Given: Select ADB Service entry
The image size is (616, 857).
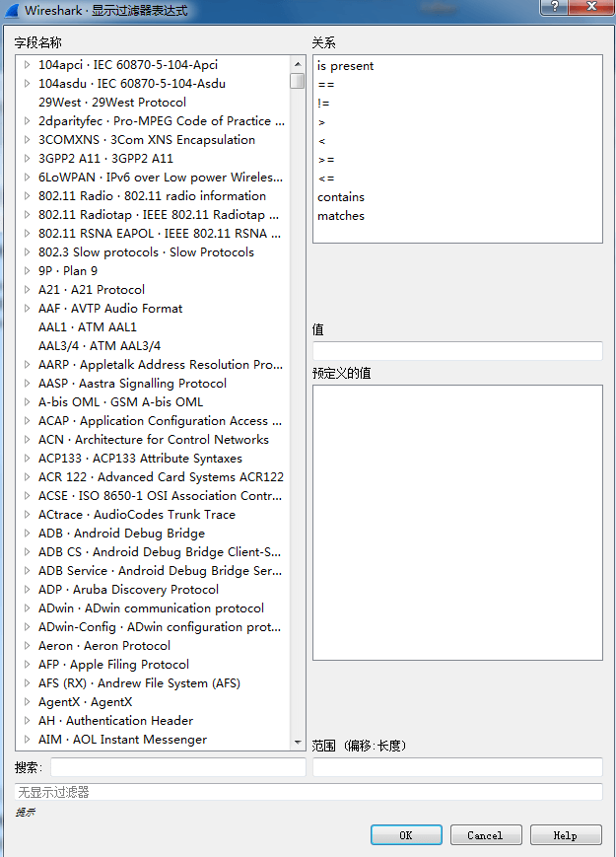Looking at the screenshot, I should pos(160,571).
